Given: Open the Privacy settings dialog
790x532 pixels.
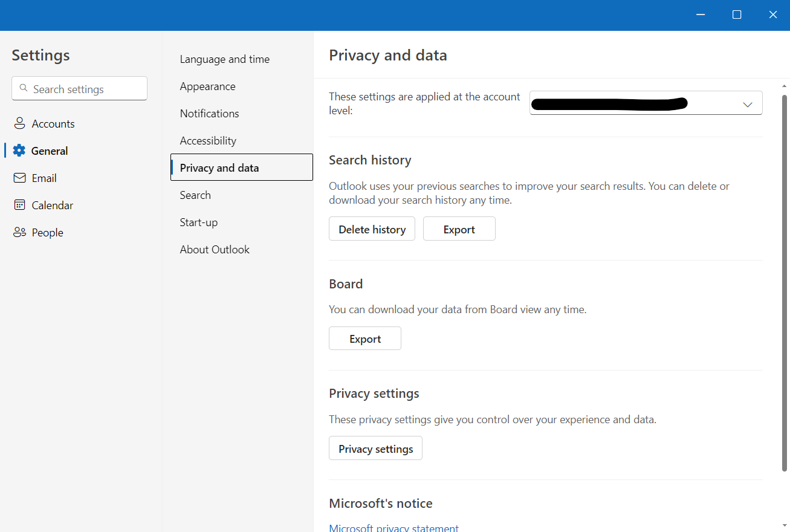Looking at the screenshot, I should (375, 448).
